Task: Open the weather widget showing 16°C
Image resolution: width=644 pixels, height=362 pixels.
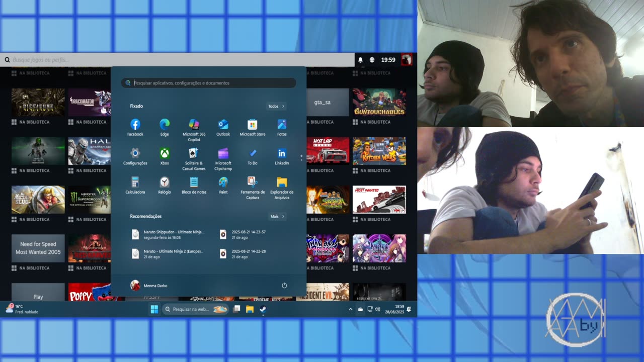Action: (22, 309)
